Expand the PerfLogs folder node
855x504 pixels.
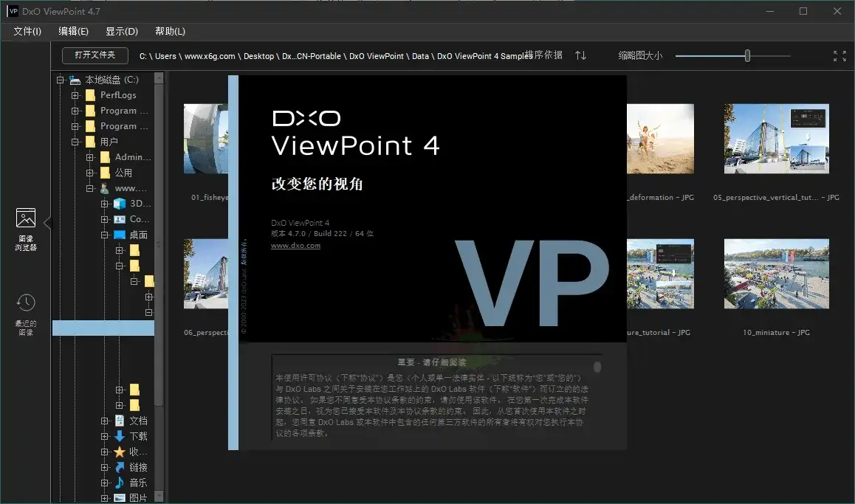[74, 94]
